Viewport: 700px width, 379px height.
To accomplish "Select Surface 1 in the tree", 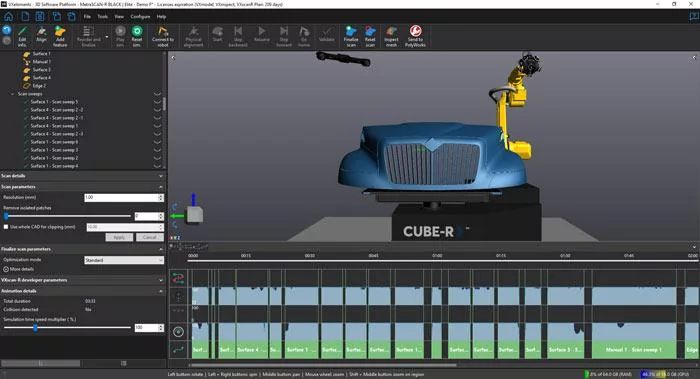I will click(x=42, y=54).
